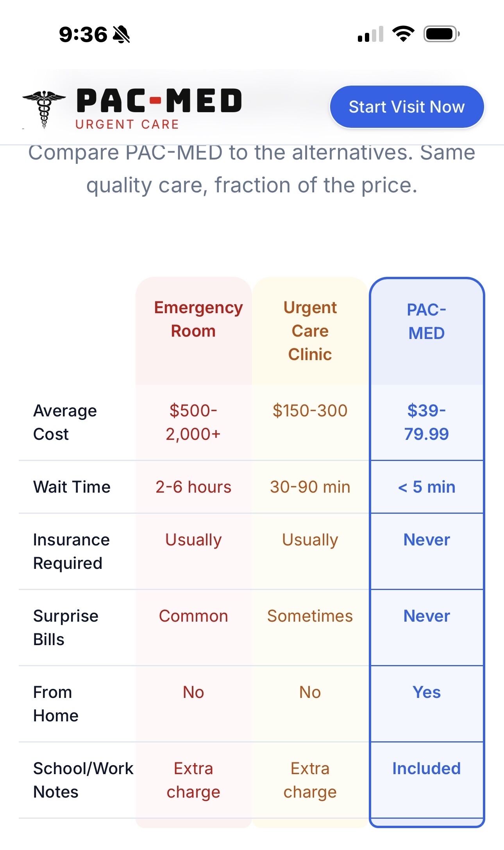Tap the silent mode bell icon

point(122,34)
